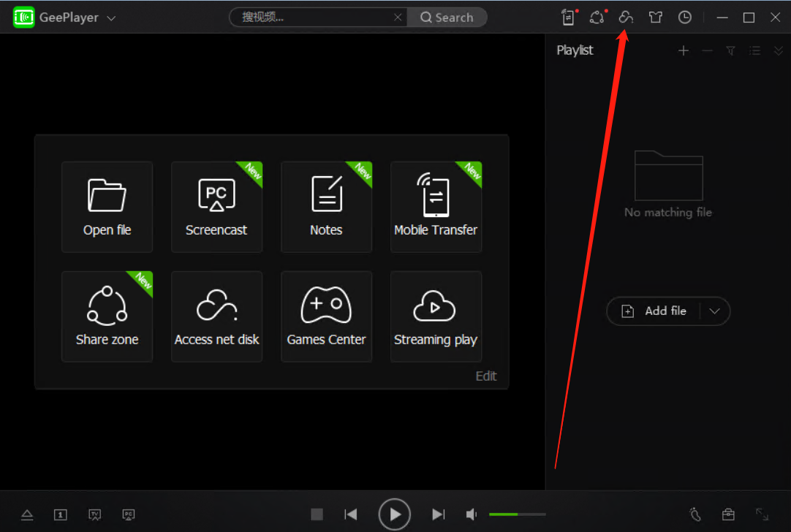
Task: Open play history clock icon
Action: coord(685,18)
